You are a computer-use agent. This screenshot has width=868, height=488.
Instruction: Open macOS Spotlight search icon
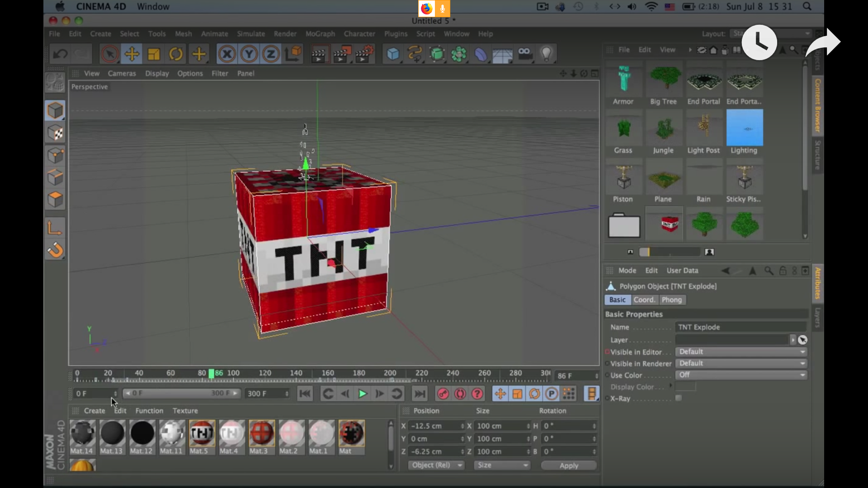[807, 7]
